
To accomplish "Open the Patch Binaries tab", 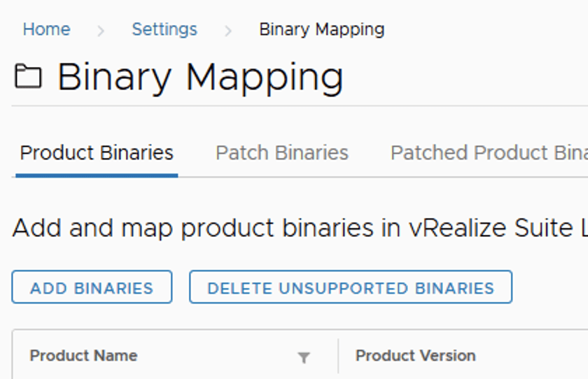I will pyautogui.click(x=281, y=152).
